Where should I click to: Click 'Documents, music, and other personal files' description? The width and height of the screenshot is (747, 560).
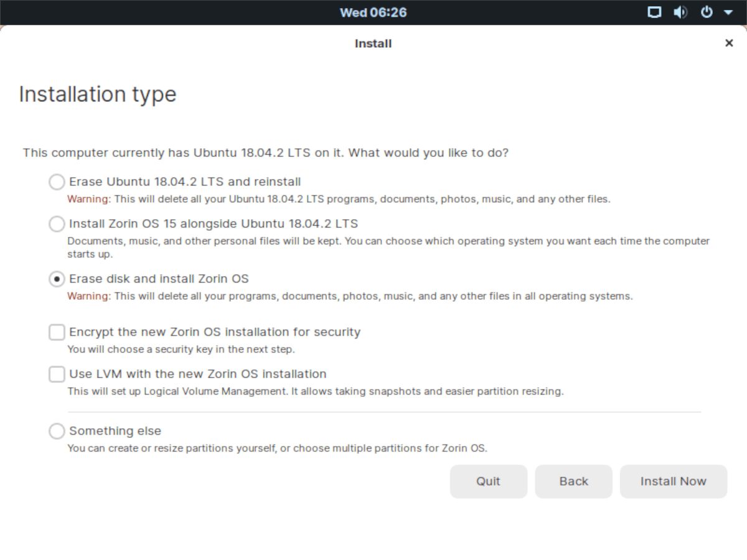point(388,247)
